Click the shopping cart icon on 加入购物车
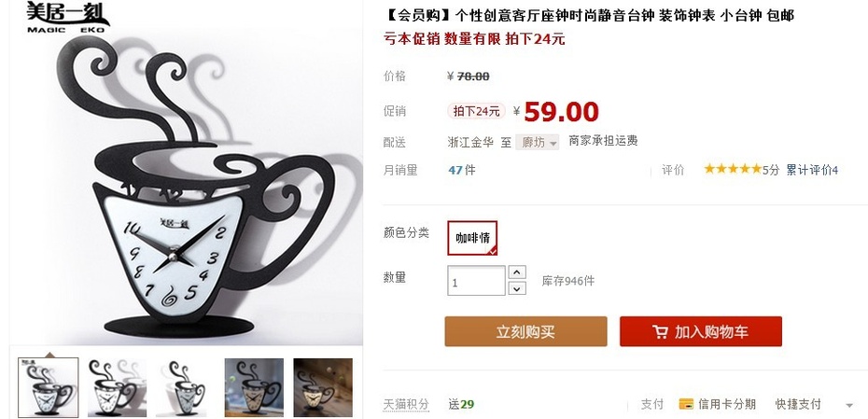This screenshot has height=419, width=868. (660, 331)
